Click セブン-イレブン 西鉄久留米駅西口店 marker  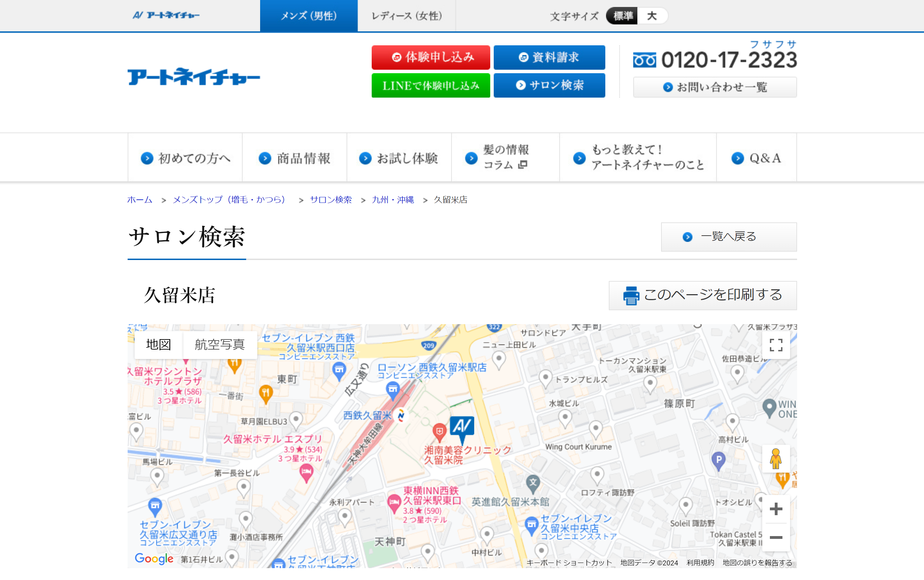coord(339,371)
